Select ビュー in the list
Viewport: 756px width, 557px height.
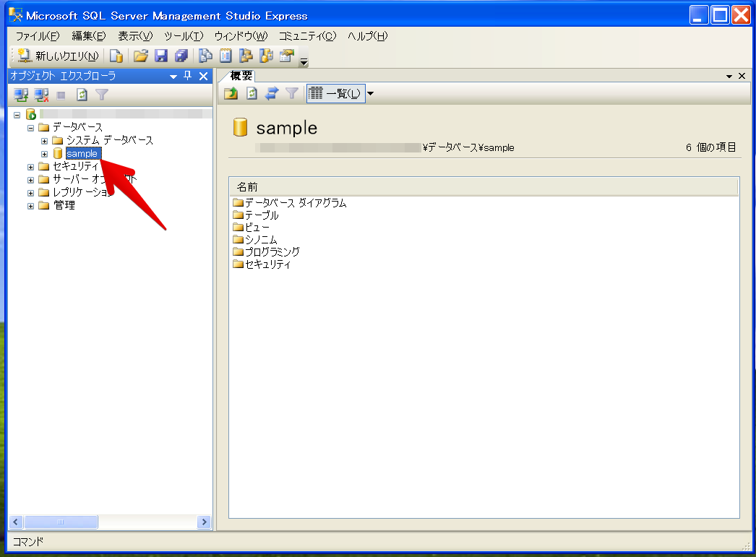pos(252,228)
